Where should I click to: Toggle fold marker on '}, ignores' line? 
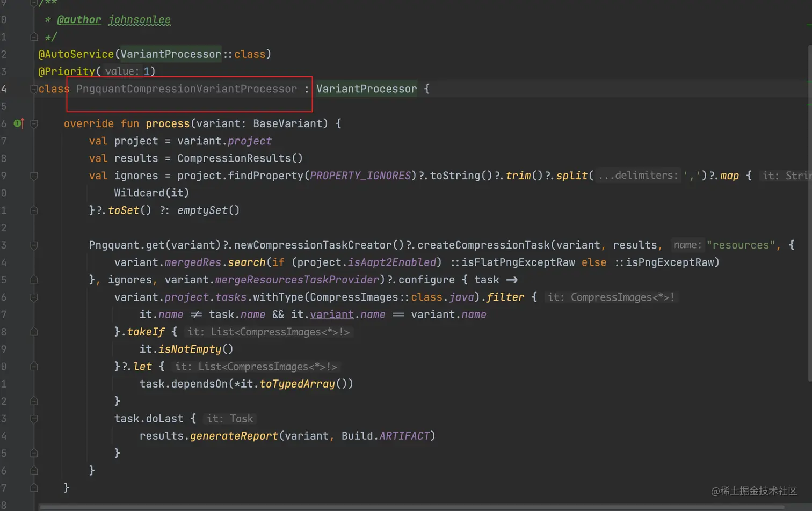[34, 280]
